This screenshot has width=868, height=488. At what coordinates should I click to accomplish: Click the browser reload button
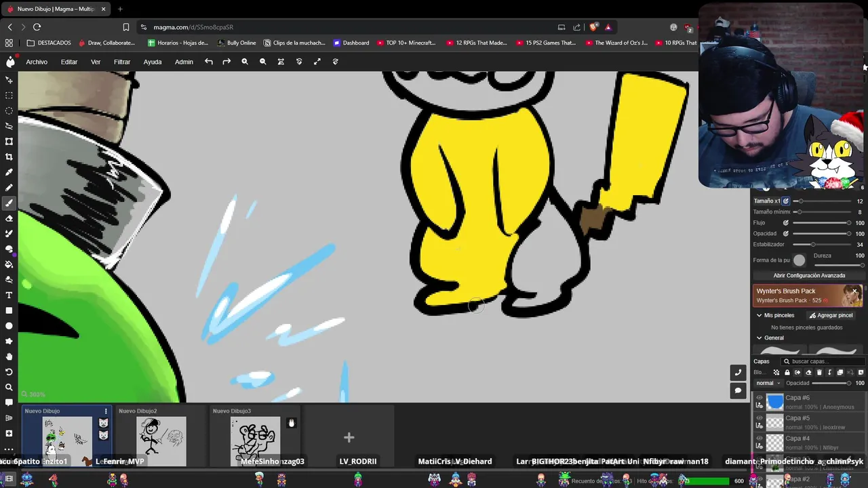pos(37,27)
